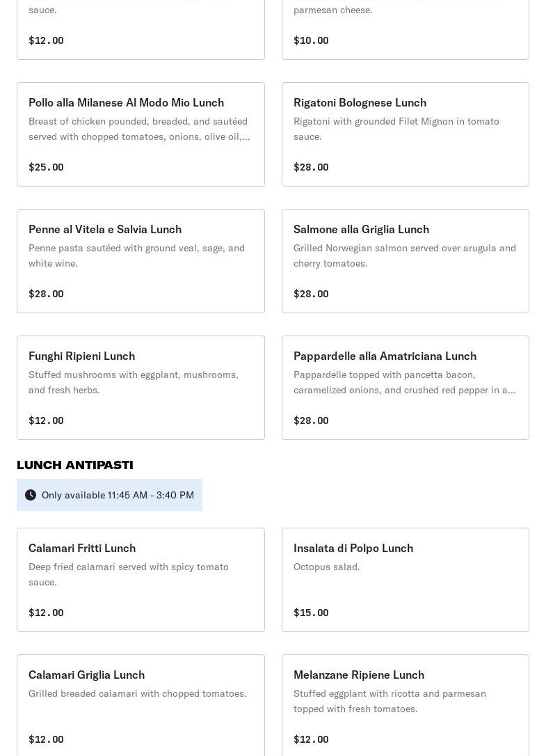Click the $25.00 price on Pollo alla Milanese
This screenshot has width=546, height=756.
pyautogui.click(x=46, y=167)
